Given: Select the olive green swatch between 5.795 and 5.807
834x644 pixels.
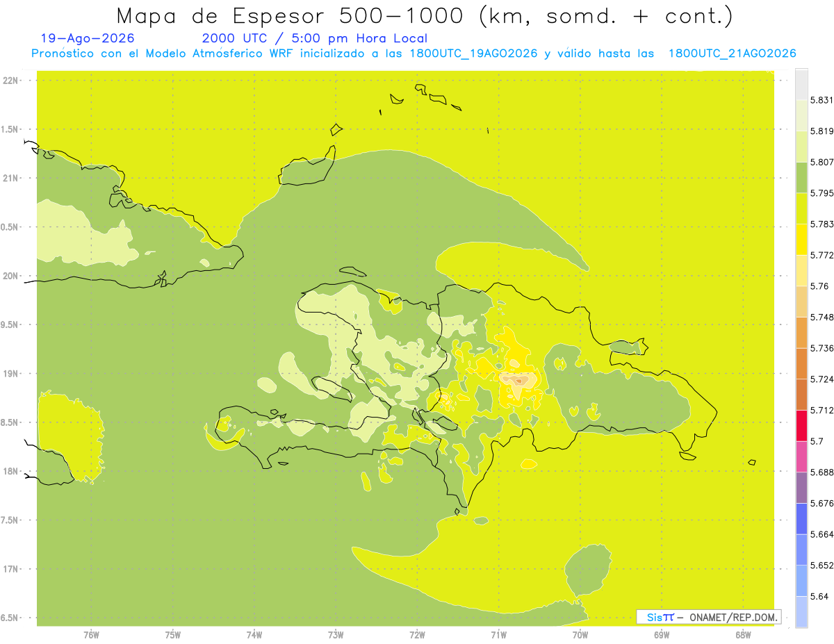Looking at the screenshot, I should (x=801, y=177).
